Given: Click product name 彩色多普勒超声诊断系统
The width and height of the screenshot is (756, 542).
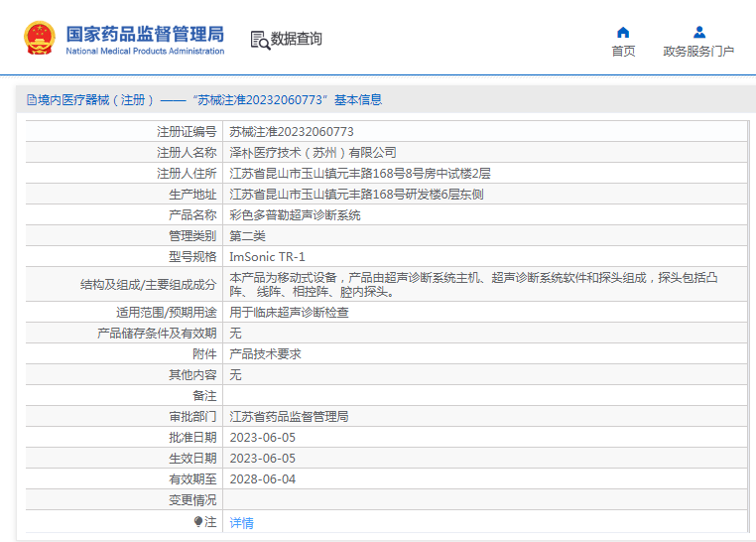Looking at the screenshot, I should click(x=296, y=214).
